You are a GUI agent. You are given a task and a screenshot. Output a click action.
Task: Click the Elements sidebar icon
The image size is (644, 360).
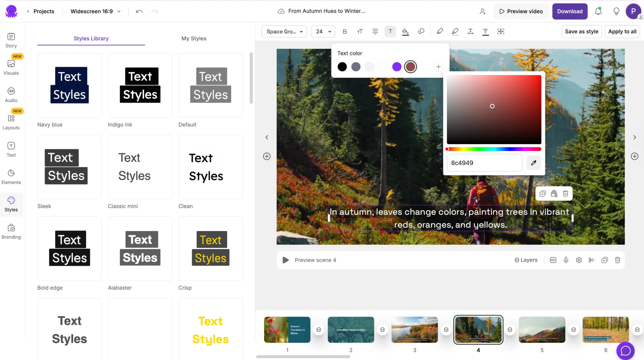[11, 177]
